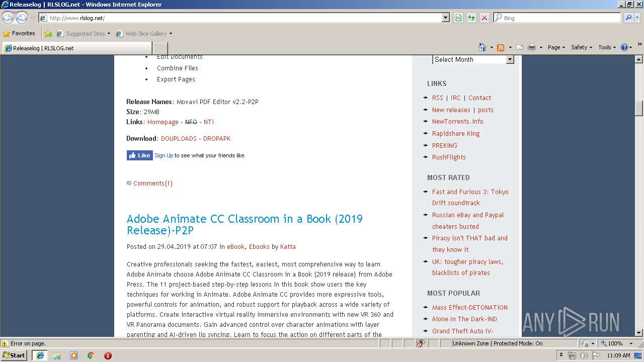Open Adobe Animate CC Classroom post title

245,225
